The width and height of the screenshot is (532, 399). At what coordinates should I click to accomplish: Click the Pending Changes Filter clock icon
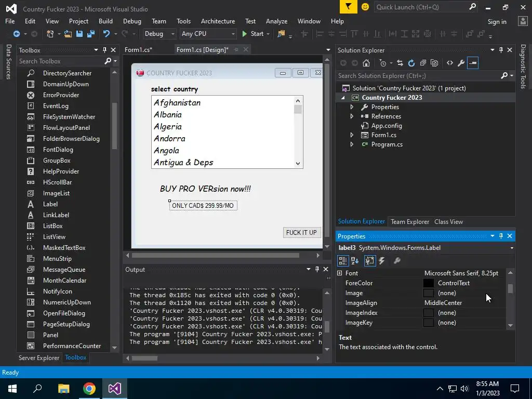[383, 63]
